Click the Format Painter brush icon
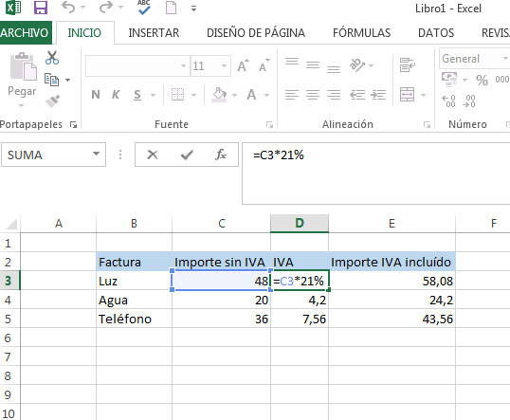The image size is (510, 420). click(52, 100)
